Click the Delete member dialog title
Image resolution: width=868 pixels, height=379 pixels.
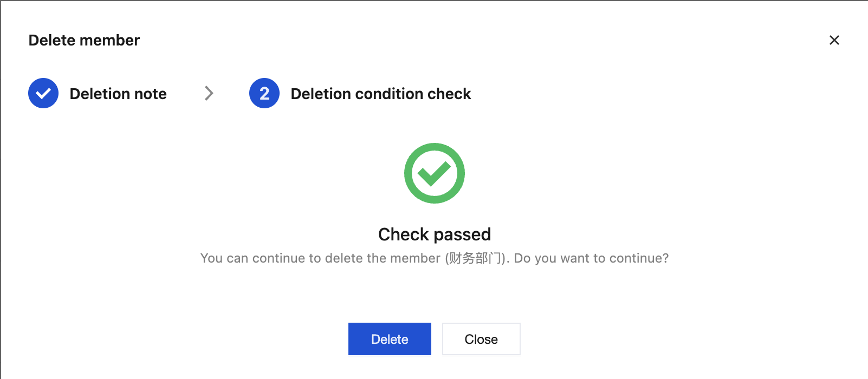click(84, 40)
